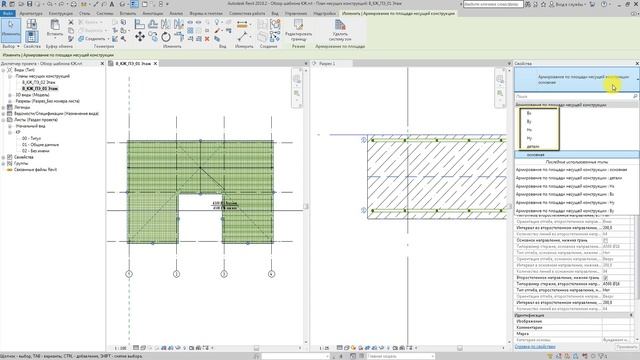Collapse the Идентификация properties group
The image size is (640, 360).
tap(631, 316)
